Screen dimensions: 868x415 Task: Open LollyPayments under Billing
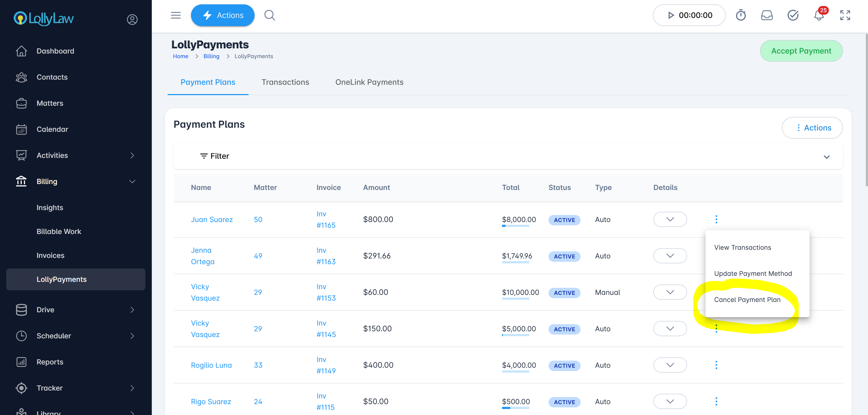[76, 279]
